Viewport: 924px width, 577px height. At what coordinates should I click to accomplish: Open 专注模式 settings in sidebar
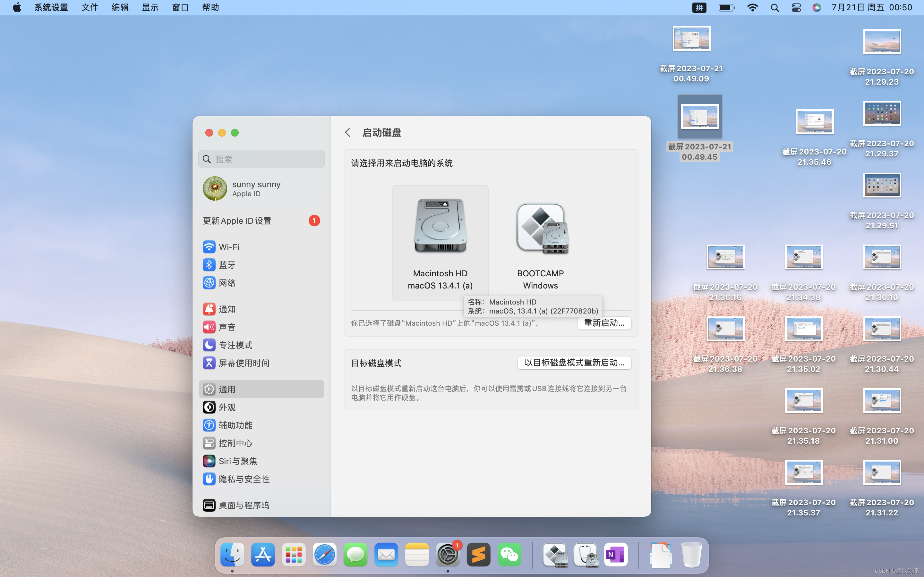tap(235, 345)
